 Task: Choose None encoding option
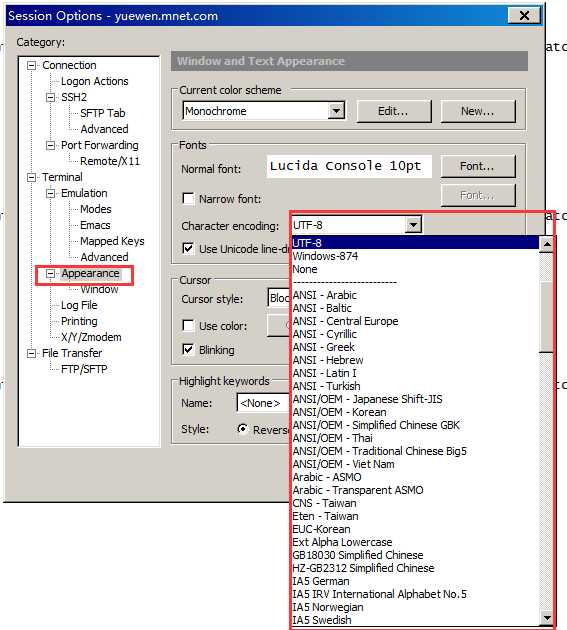[415, 269]
